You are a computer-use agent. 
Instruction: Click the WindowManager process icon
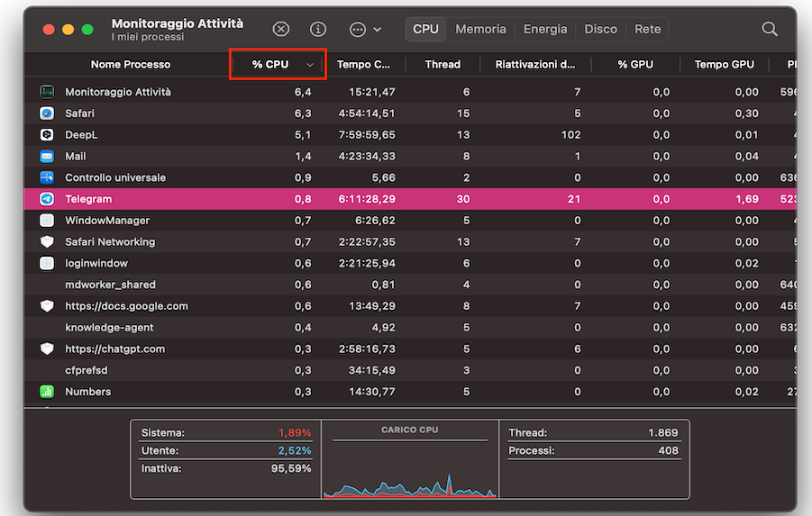[x=47, y=221]
